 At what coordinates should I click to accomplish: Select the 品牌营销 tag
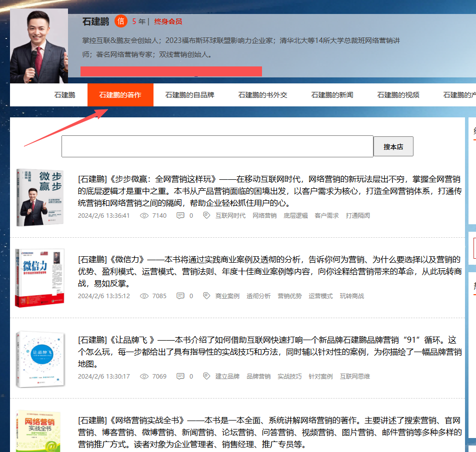tap(258, 376)
